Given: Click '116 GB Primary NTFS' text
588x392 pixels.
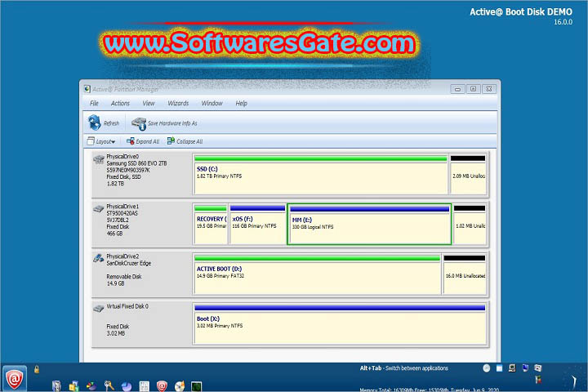Looking at the screenshot, I should (x=254, y=226).
